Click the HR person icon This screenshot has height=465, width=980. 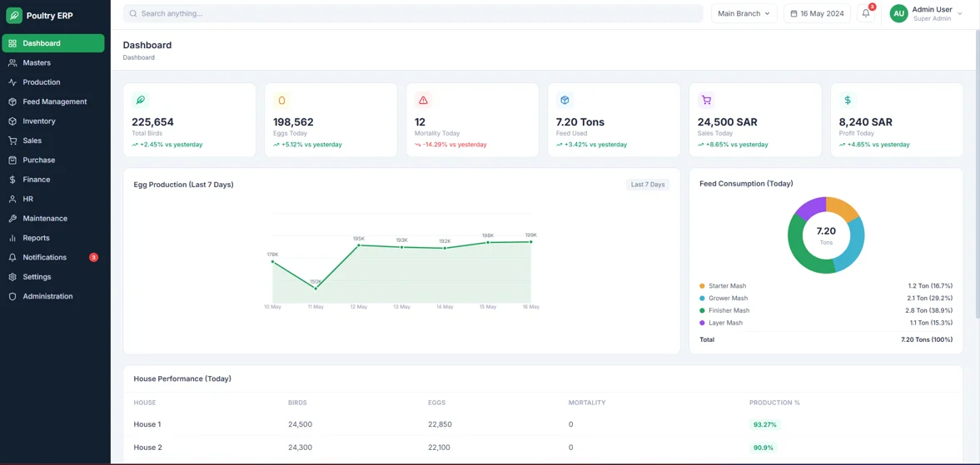pyautogui.click(x=12, y=199)
